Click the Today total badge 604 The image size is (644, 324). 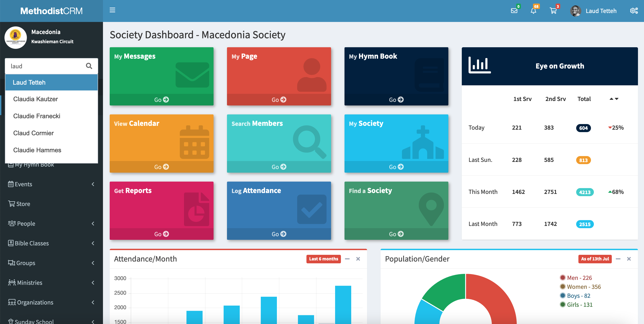[x=583, y=128]
